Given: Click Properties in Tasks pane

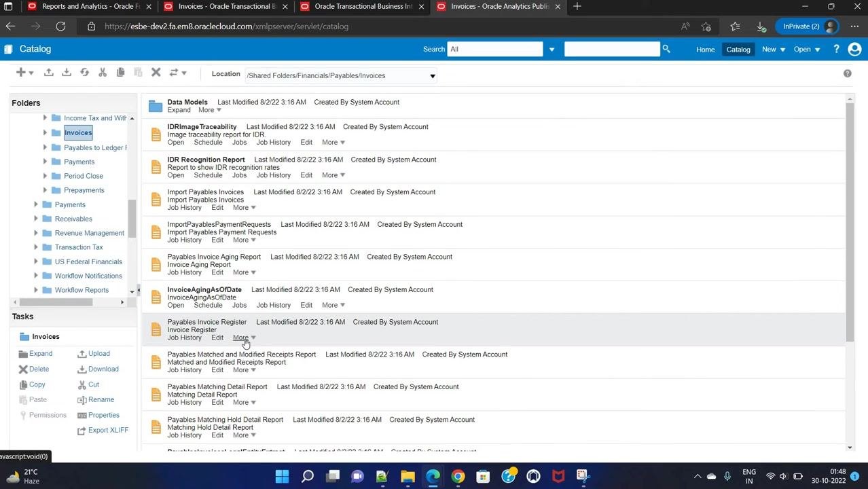Looking at the screenshot, I should [98, 415].
